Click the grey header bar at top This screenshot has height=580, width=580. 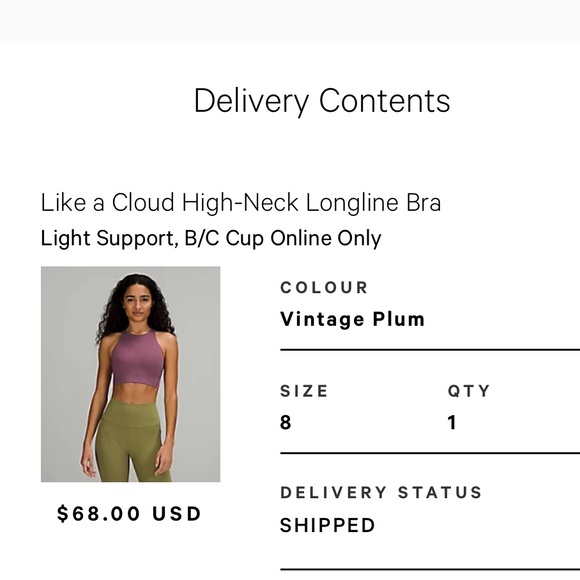point(290,20)
